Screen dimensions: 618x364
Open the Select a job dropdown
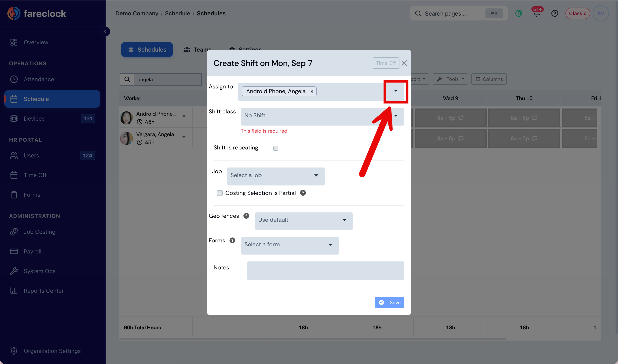pos(276,176)
